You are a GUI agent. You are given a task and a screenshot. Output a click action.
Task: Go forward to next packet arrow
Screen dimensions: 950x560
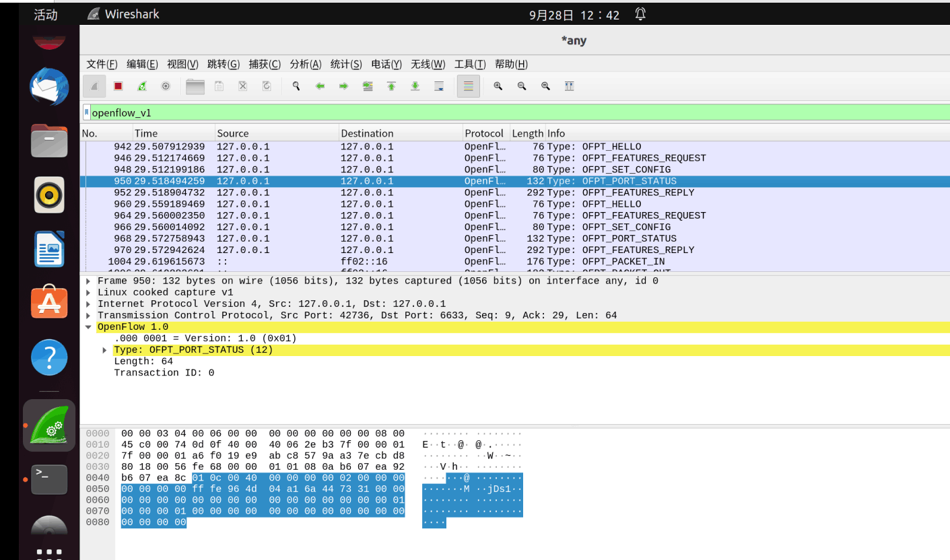(x=343, y=86)
